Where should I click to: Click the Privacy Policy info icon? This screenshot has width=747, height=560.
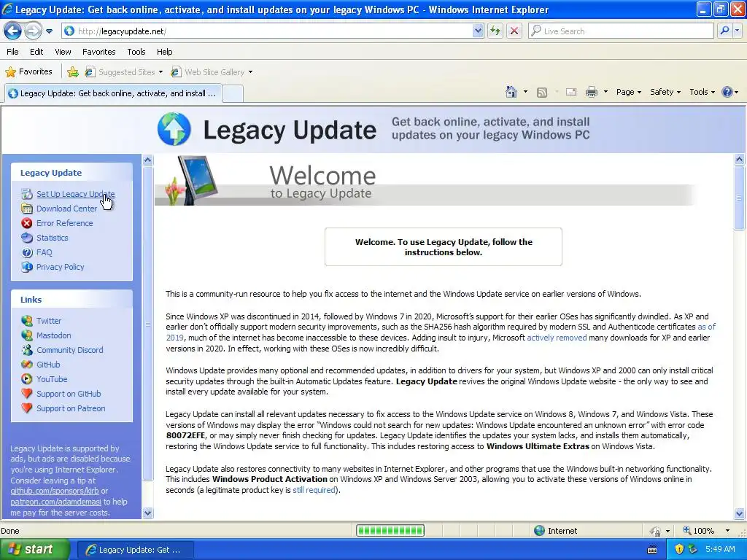click(x=27, y=267)
